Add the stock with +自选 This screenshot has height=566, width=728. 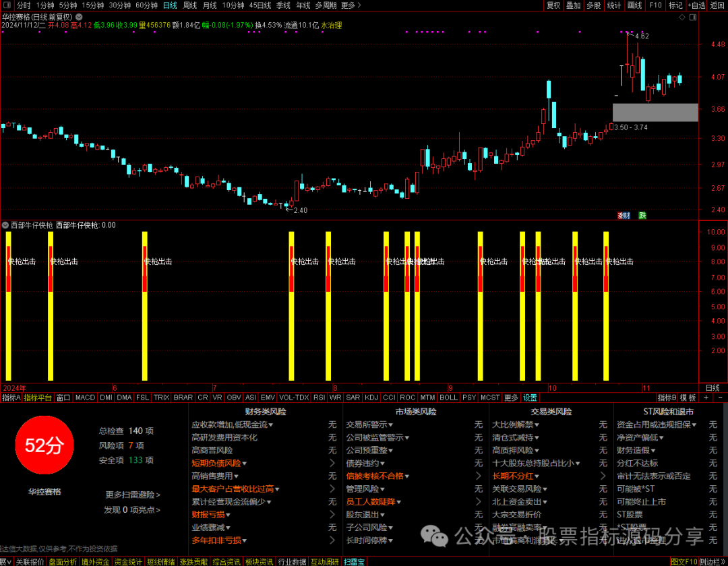click(x=696, y=5)
